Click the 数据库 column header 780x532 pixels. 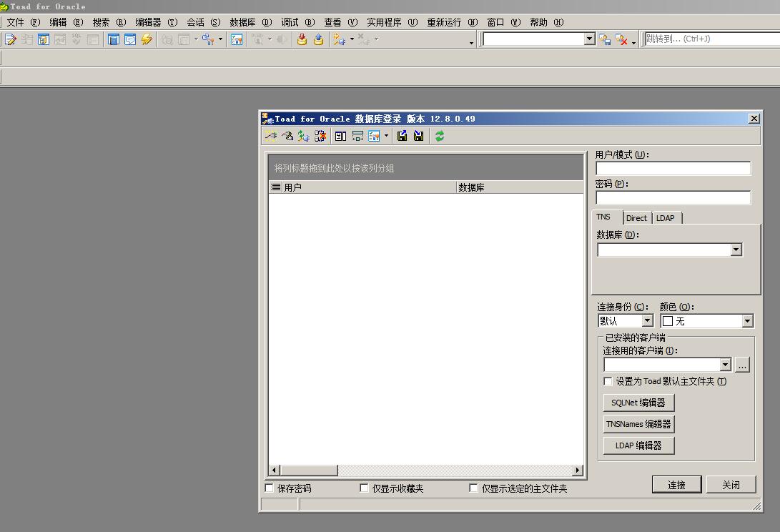pyautogui.click(x=519, y=187)
